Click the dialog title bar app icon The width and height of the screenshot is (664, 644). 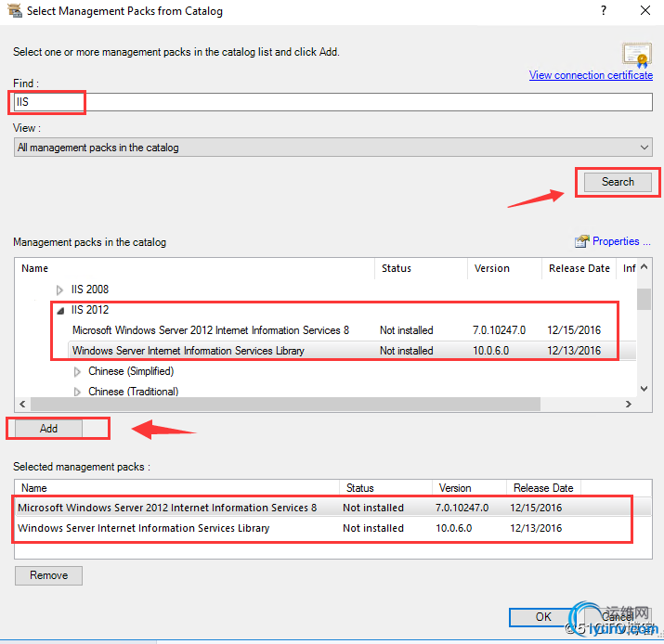coord(15,10)
